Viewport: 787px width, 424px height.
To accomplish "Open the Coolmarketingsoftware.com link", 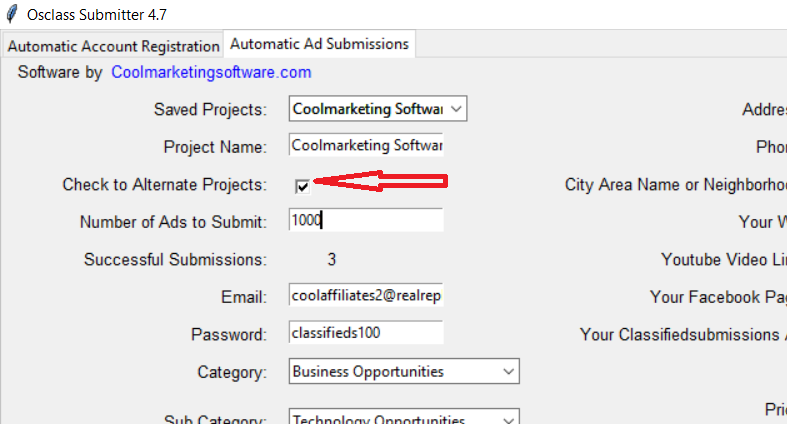I will (211, 72).
